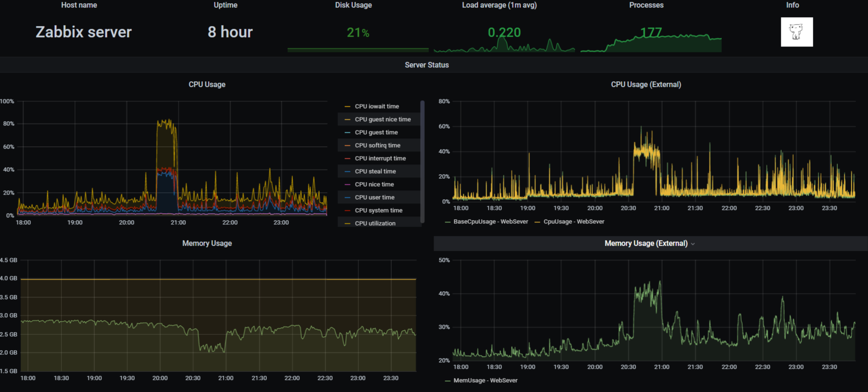Image resolution: width=868 pixels, height=392 pixels.
Task: Click the 21% disk usage value
Action: click(358, 33)
